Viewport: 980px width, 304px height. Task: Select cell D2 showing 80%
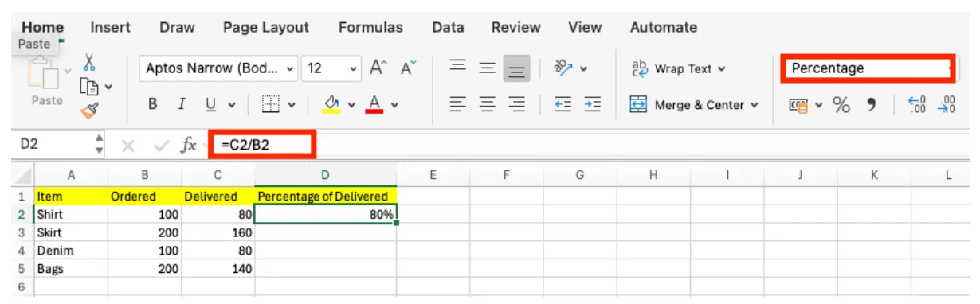point(325,214)
